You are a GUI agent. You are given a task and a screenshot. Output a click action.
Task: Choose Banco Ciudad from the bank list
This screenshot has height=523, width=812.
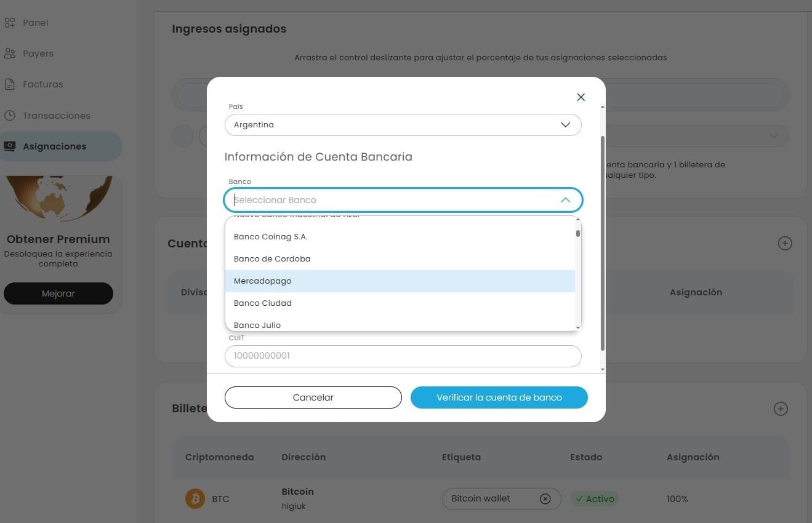(400, 303)
